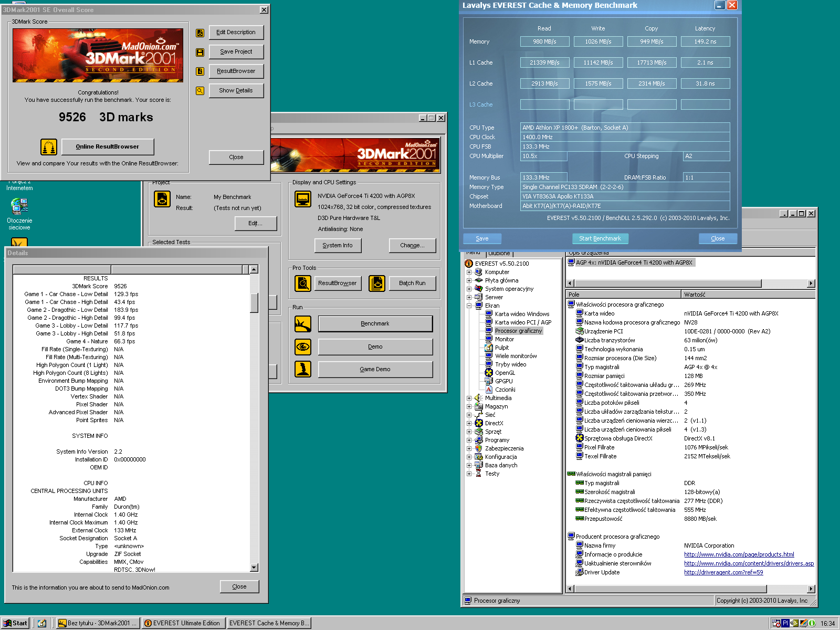Viewport: 840px width, 630px height.
Task: Click the Show Details button
Action: [x=236, y=90]
